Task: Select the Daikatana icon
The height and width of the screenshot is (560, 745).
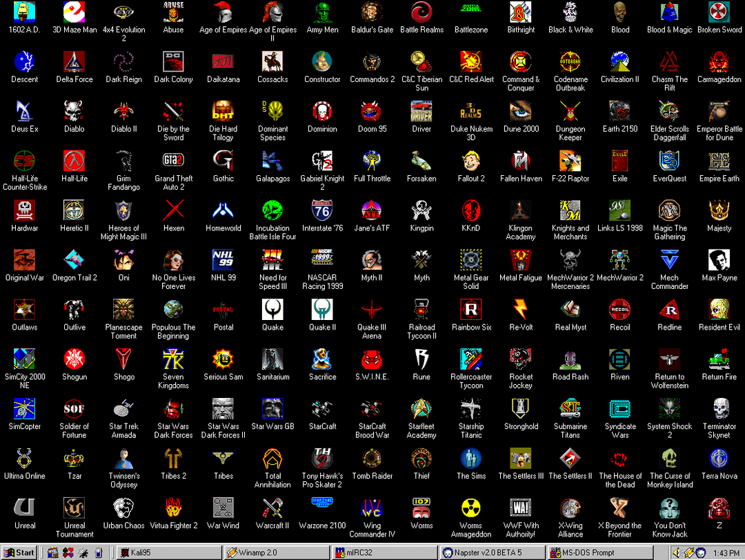Action: point(223,61)
